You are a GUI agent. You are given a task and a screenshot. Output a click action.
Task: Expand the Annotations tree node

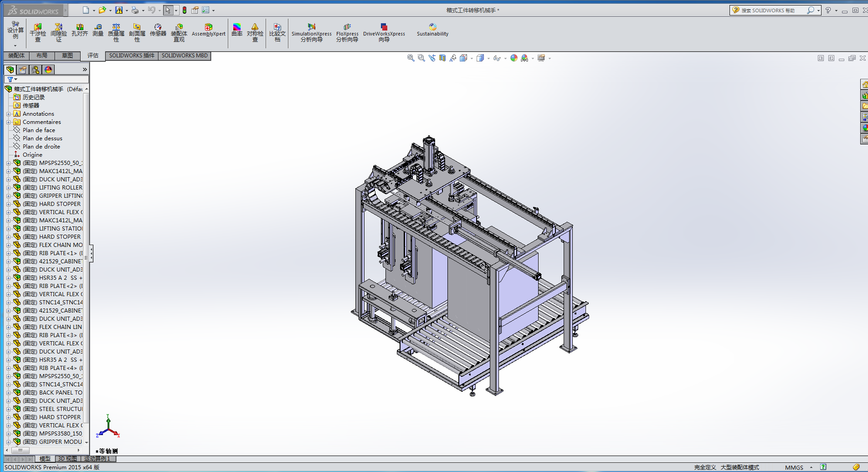[x=8, y=114]
